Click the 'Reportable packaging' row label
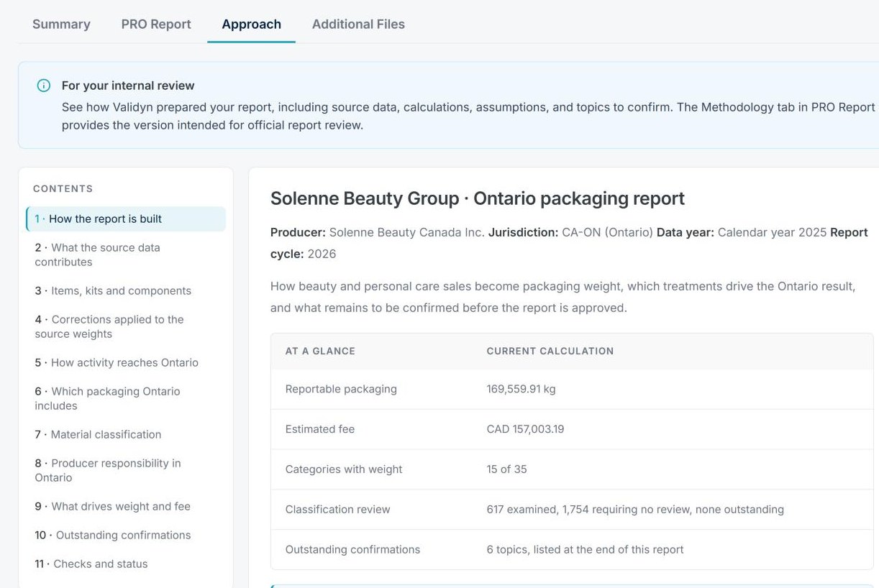This screenshot has height=588, width=879. click(x=341, y=389)
